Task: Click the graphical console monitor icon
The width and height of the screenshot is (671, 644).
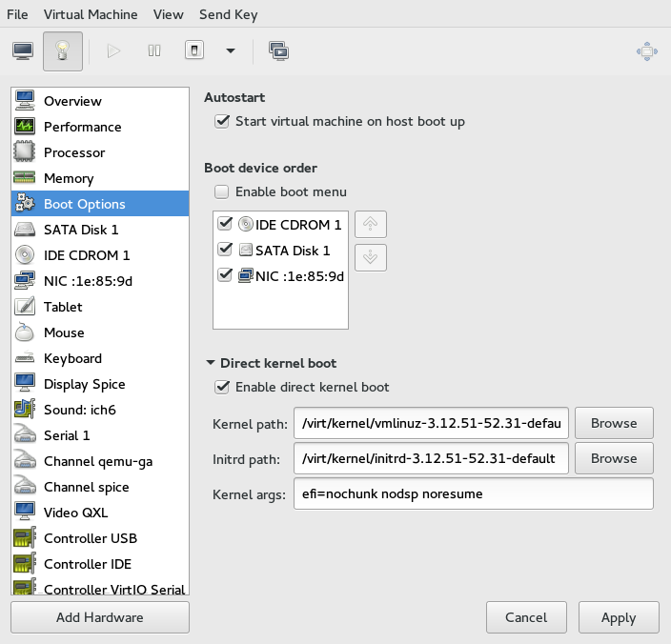Action: click(23, 50)
